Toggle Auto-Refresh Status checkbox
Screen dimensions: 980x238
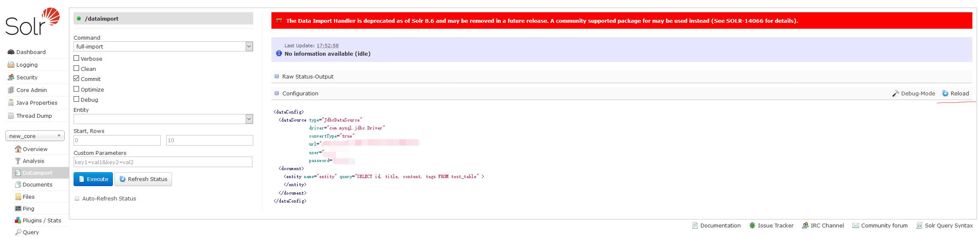[x=77, y=198]
